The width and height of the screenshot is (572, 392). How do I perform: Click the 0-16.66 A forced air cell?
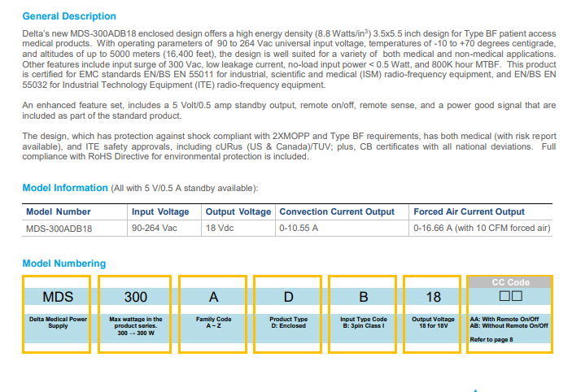point(482,229)
